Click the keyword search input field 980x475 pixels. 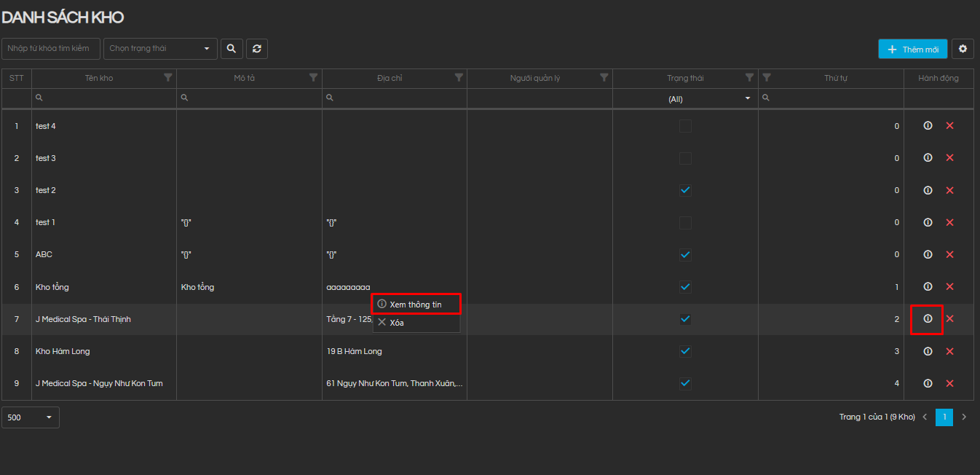point(51,49)
